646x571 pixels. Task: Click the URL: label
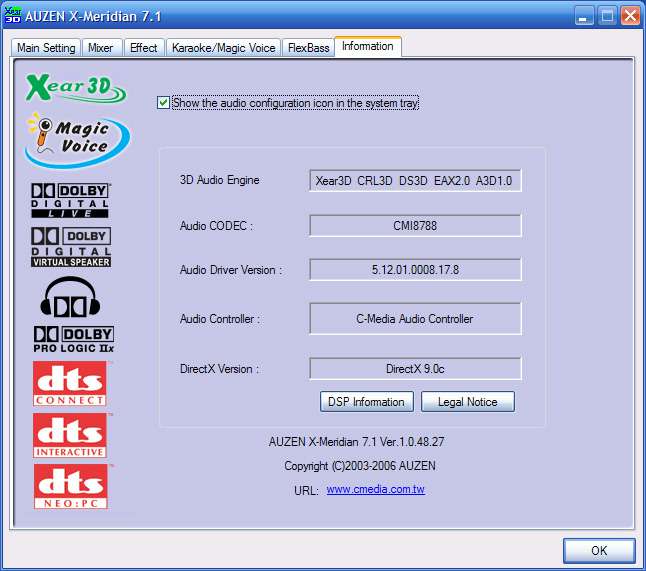point(306,491)
